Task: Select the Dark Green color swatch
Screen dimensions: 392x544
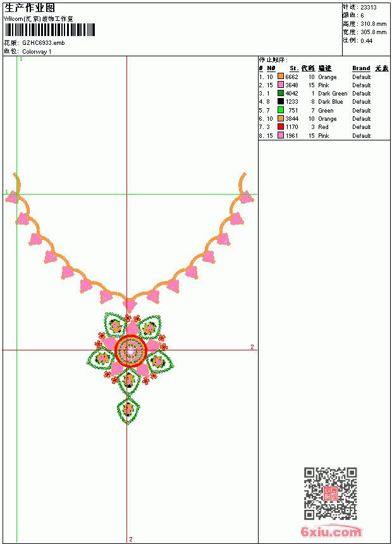Action: tap(281, 93)
